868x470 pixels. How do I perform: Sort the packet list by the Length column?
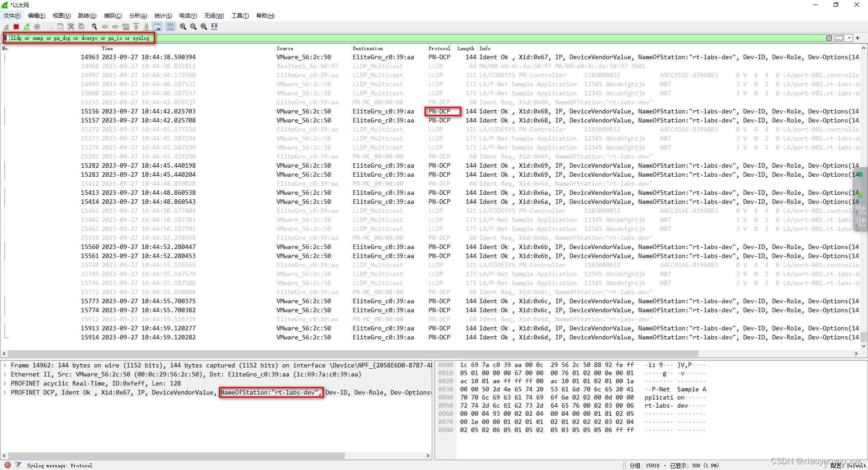click(x=466, y=48)
